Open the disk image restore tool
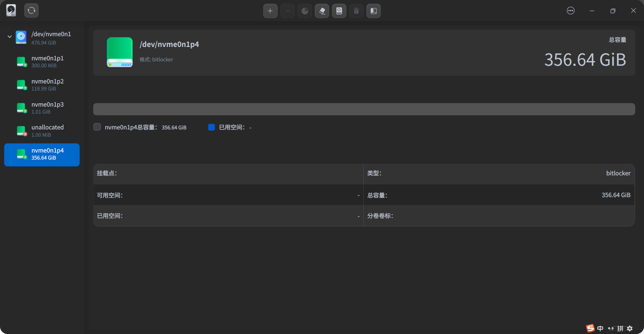Image resolution: width=644 pixels, height=334 pixels. [x=339, y=11]
